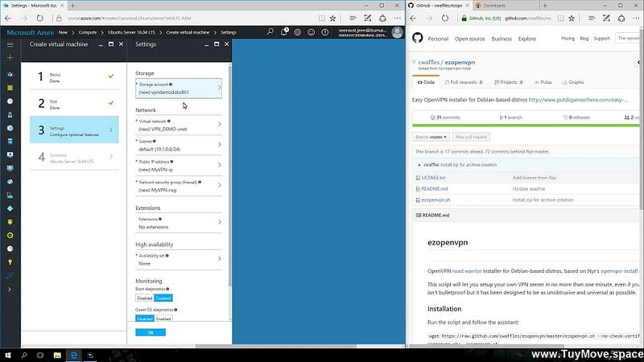
Task: Click back arrow in the Azure browser window
Action: coord(8,18)
